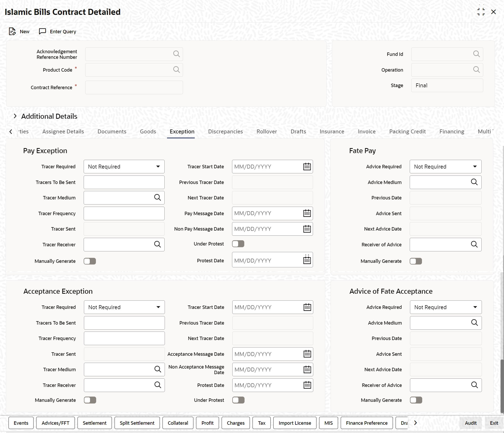Open Fate Pay Advice Medium lookup
504x433 pixels.
coord(474,182)
